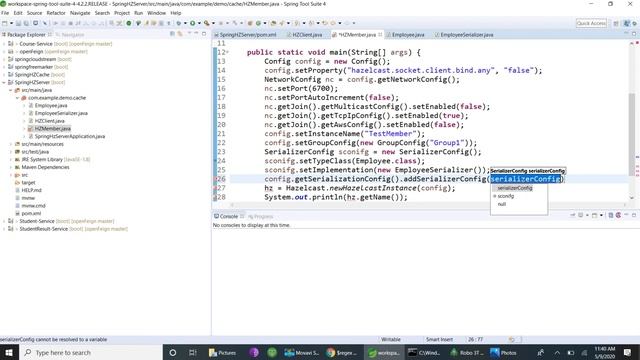
Task: Open the Package Explorer view menu
Action: 189,34
